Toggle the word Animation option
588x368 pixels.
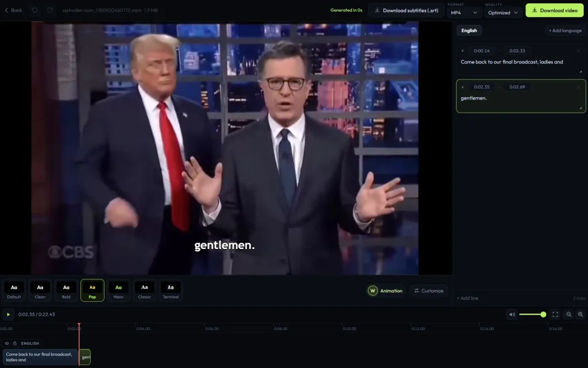coord(386,290)
